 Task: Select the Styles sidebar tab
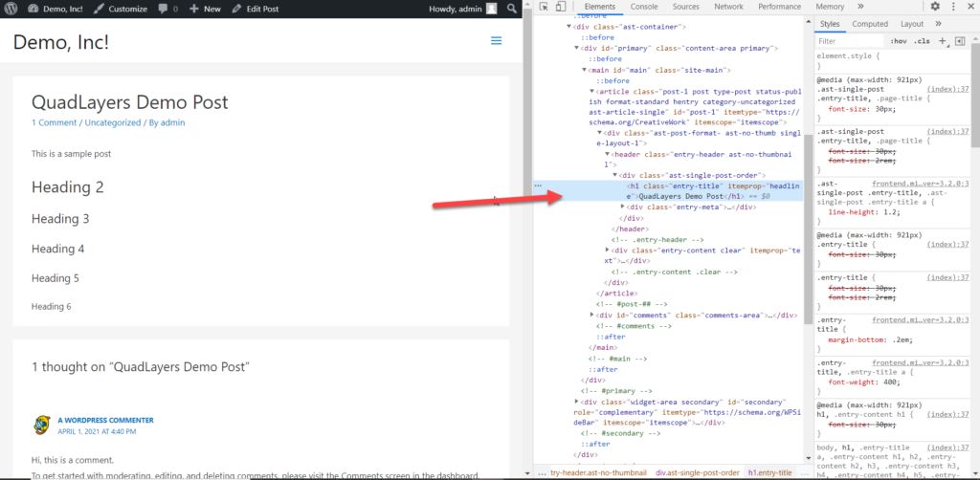pyautogui.click(x=830, y=24)
